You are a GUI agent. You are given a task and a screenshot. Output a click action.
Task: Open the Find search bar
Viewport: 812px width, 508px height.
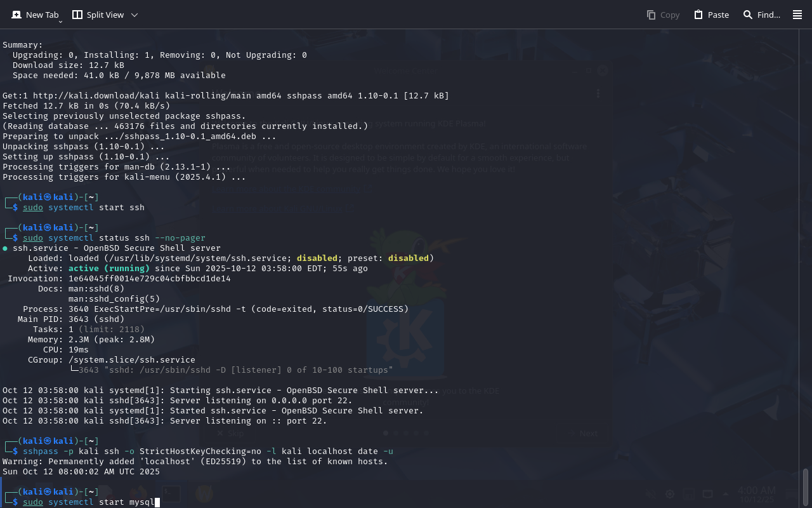(762, 15)
